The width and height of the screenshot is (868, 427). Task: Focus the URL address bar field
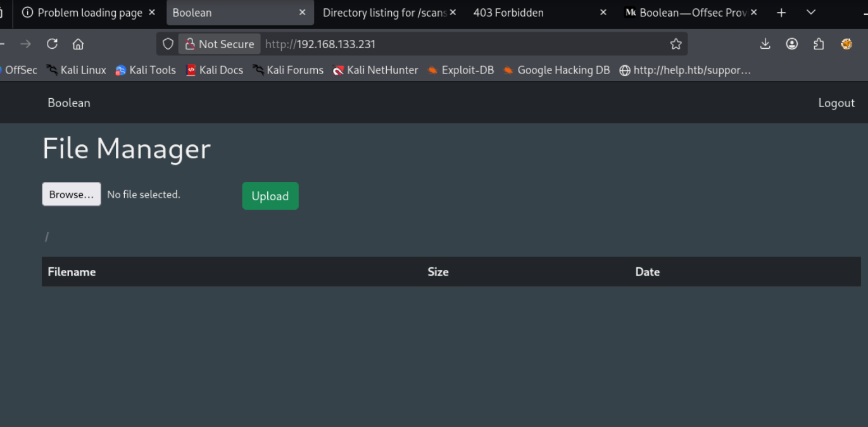[462, 44]
